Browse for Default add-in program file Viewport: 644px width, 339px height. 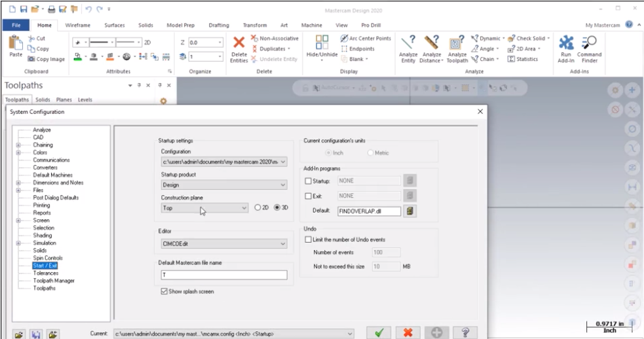[x=409, y=211]
